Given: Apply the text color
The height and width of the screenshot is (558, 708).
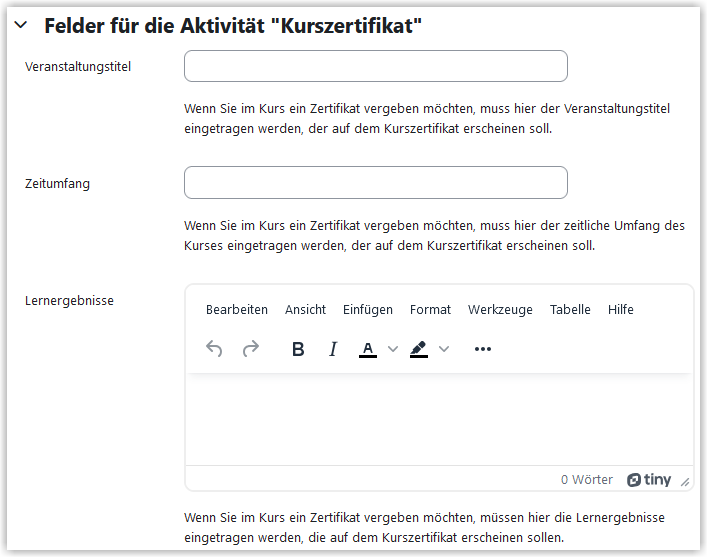Looking at the screenshot, I should [x=368, y=349].
